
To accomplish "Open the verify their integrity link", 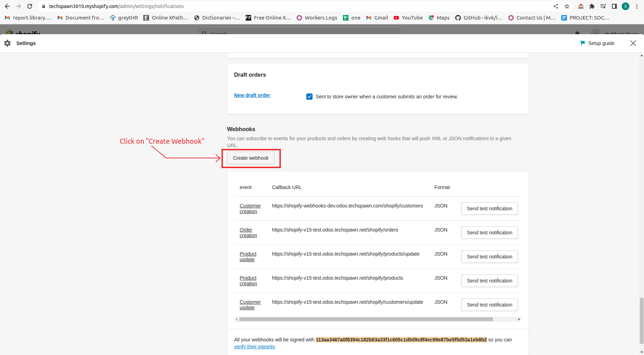I will 254,347.
